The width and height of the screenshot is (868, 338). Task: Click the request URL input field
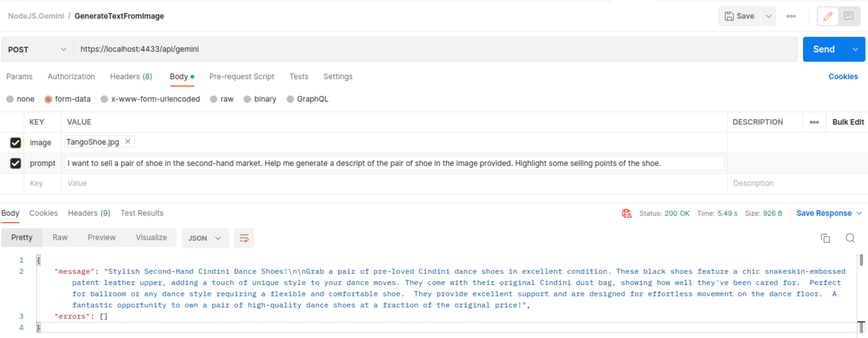(435, 50)
